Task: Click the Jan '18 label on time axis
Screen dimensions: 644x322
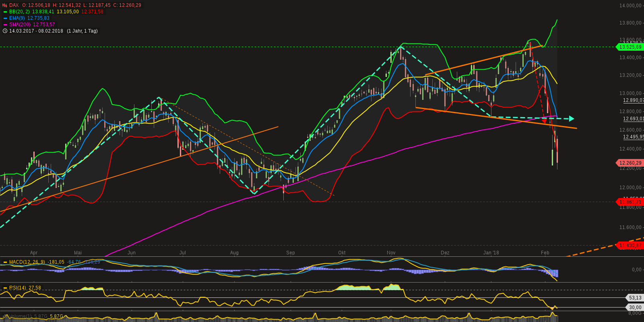Action: click(x=491, y=253)
